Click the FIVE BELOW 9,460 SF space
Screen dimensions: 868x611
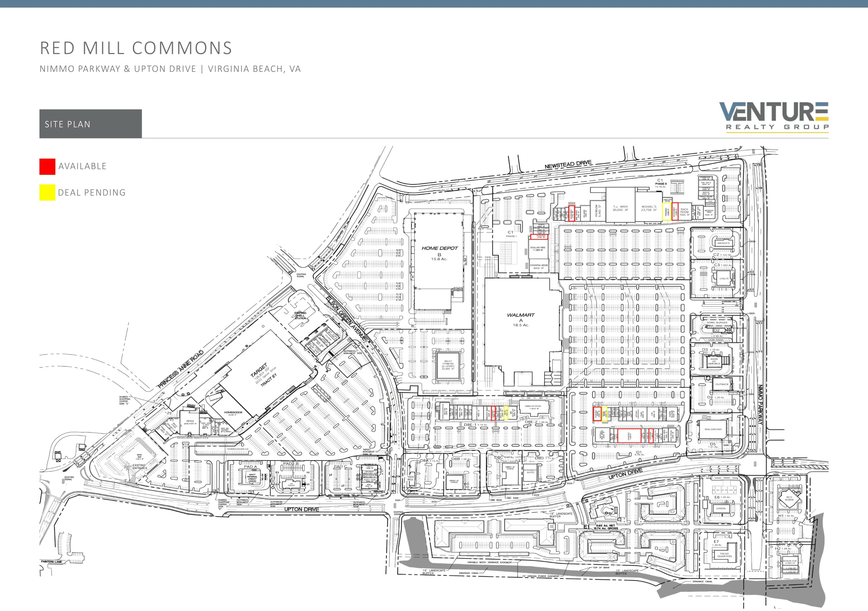[598, 211]
